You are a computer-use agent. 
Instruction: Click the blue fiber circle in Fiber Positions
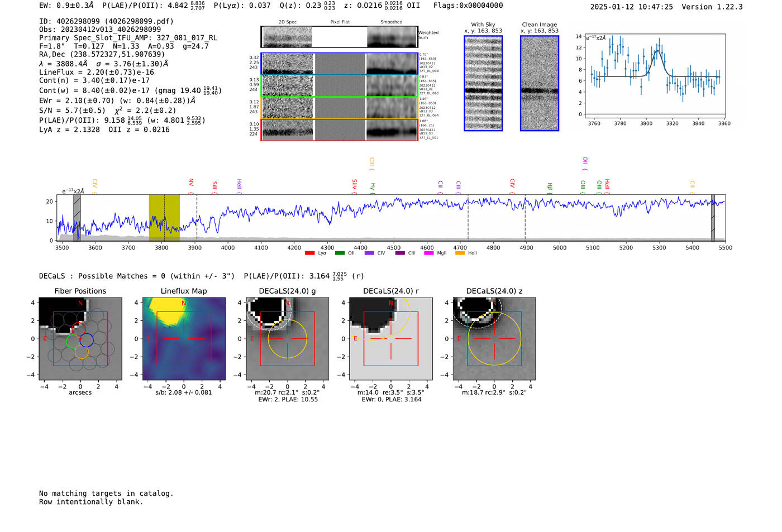(87, 339)
